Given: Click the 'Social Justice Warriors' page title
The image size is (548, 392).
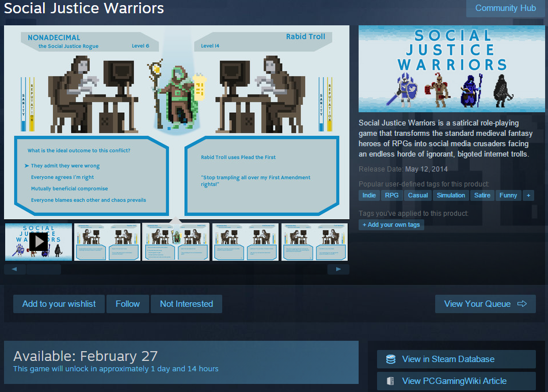Looking at the screenshot, I should coord(84,8).
